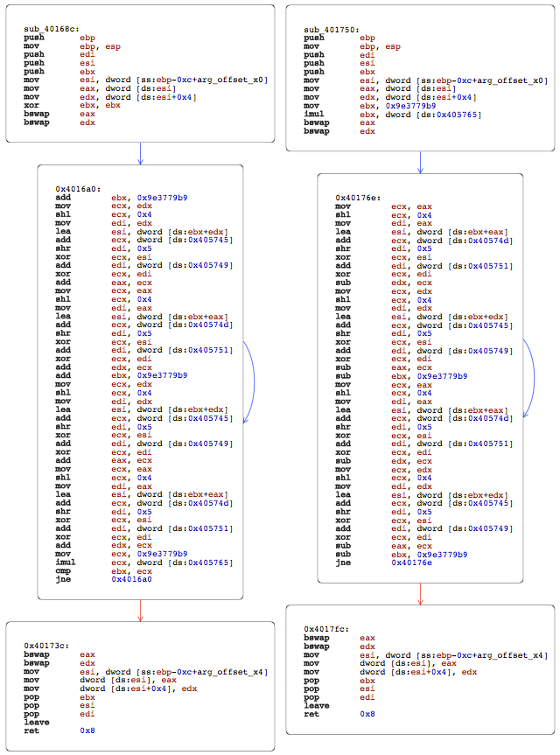The height and width of the screenshot is (755, 560).
Task: Select 'leave' in block 0x4017fc
Action: point(317,706)
